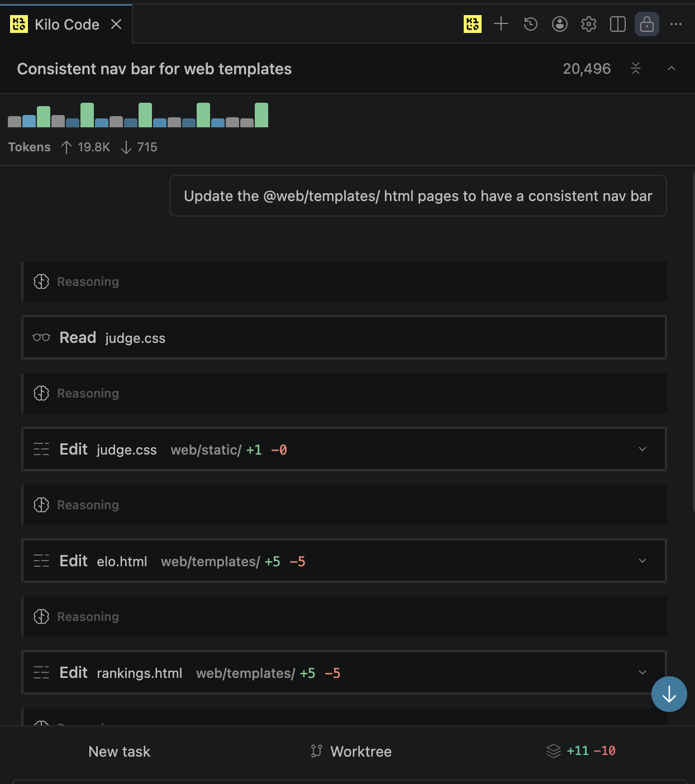Click the brain icon in first Reasoning row
Image resolution: width=695 pixels, height=784 pixels.
[41, 281]
